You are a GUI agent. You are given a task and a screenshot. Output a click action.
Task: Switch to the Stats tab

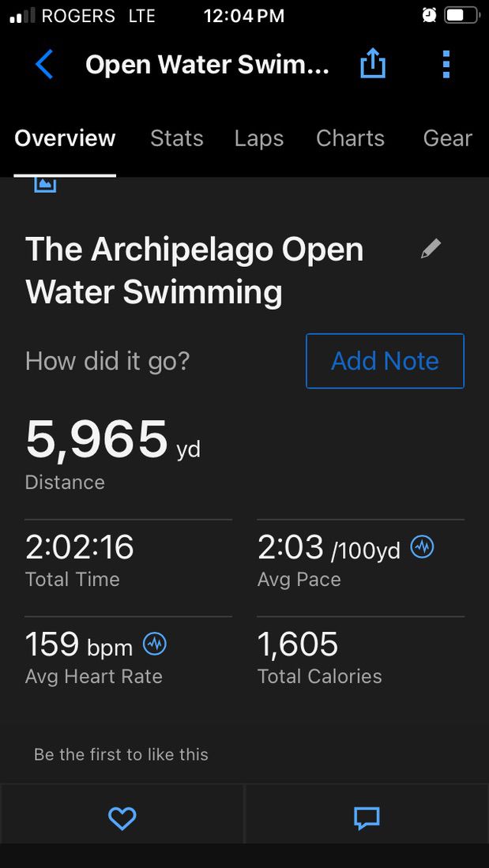(x=177, y=138)
